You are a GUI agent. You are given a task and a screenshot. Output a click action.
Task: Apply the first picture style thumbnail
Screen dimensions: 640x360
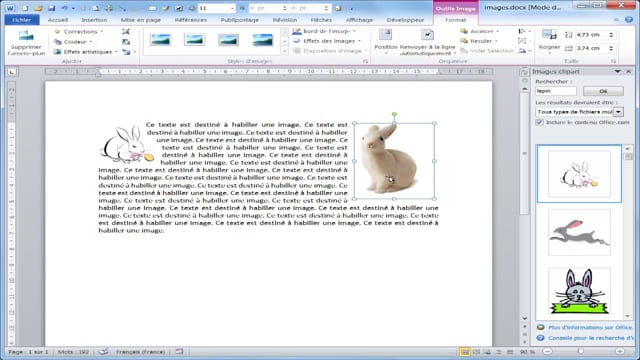[160, 40]
